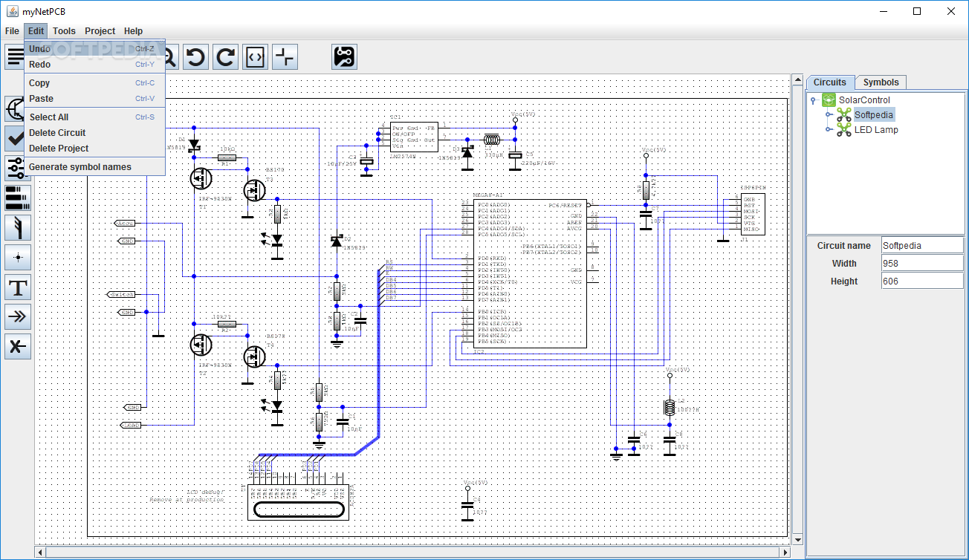Open the Tools menu
The image size is (969, 560).
coord(64,31)
